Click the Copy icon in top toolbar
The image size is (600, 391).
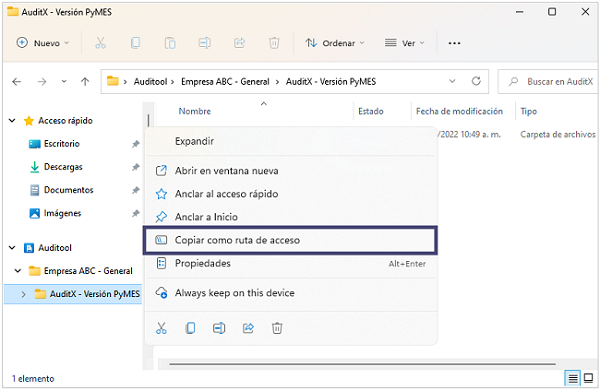135,43
